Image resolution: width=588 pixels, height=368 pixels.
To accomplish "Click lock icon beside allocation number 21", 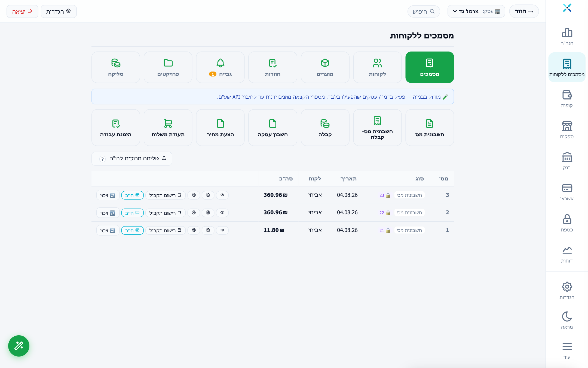I will (388, 230).
